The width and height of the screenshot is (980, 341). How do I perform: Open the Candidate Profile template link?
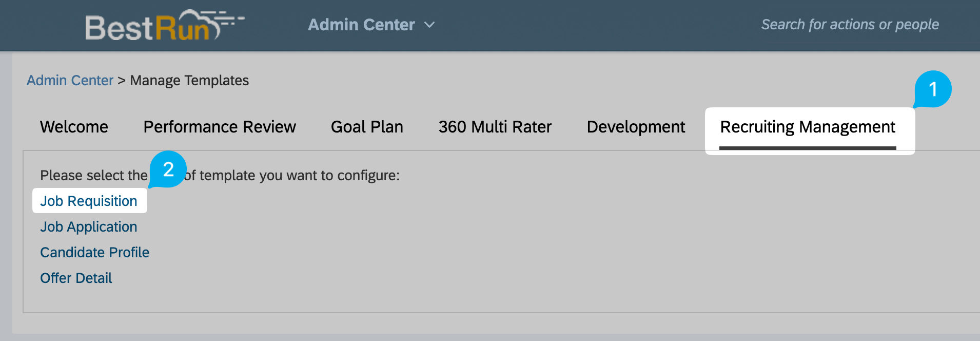(95, 252)
